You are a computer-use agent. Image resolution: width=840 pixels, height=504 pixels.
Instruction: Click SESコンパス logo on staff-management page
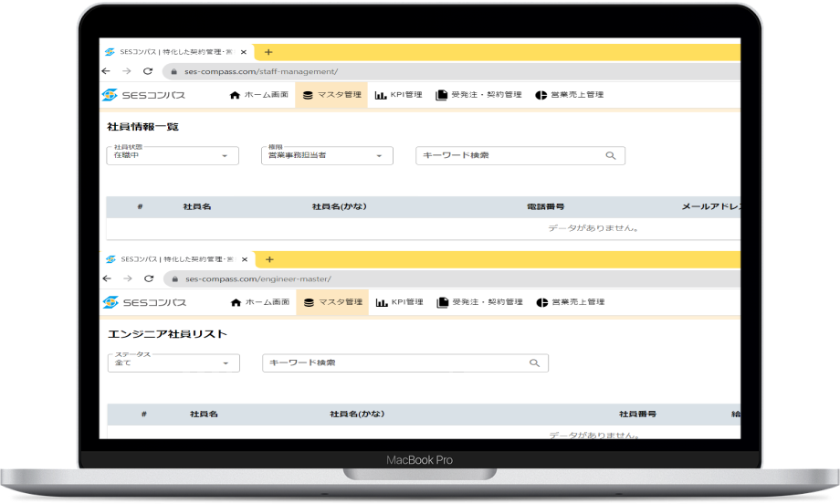click(x=143, y=95)
